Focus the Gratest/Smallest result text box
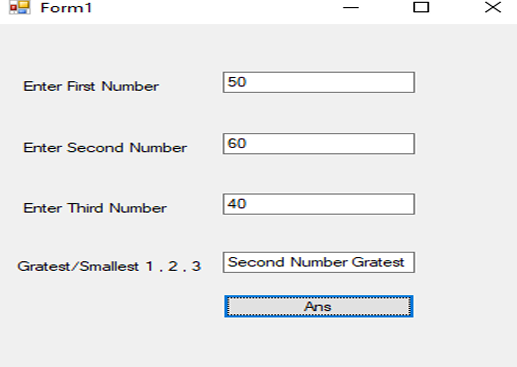517x367 pixels. 319,263
